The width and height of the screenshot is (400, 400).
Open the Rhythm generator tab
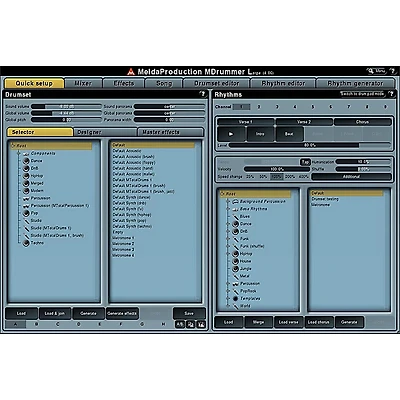click(x=355, y=83)
